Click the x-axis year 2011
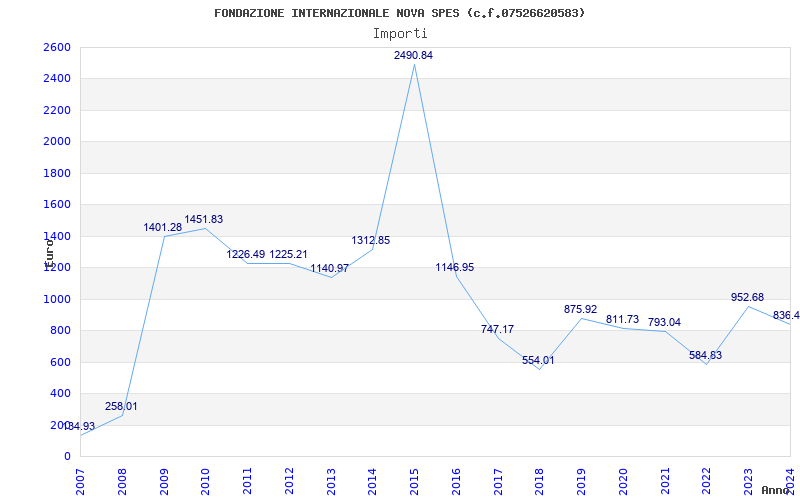The height and width of the screenshot is (500, 800). [x=247, y=482]
